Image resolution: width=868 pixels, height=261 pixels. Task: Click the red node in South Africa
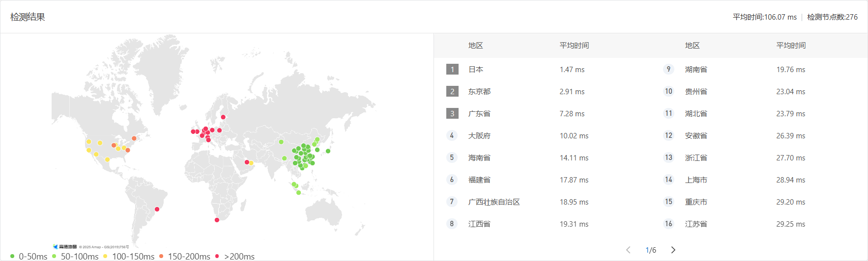coord(217,220)
